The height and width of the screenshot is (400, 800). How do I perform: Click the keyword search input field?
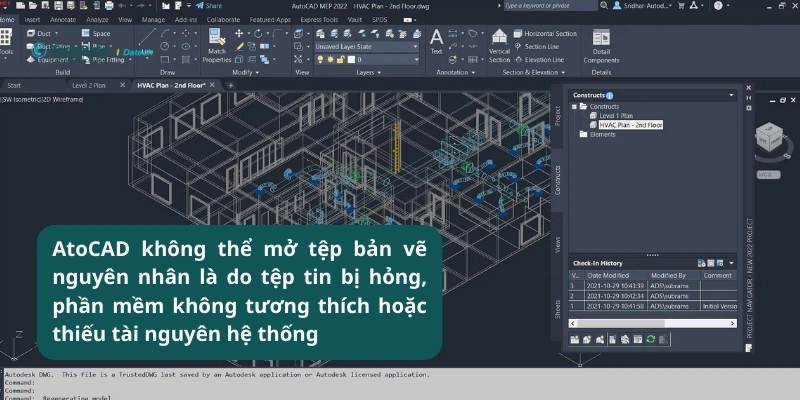click(550, 6)
